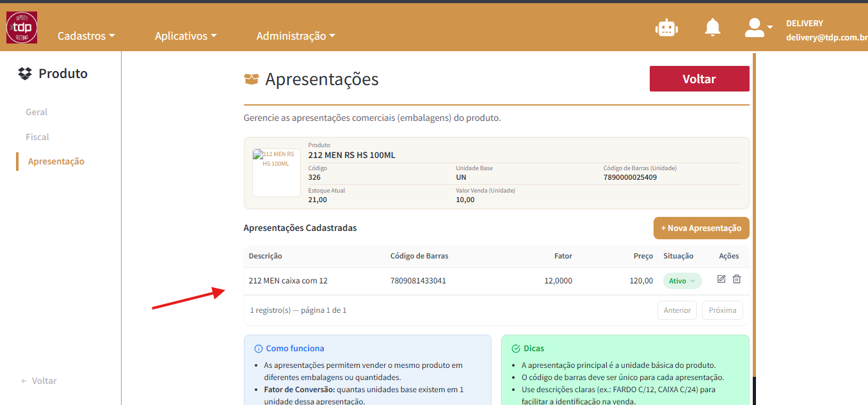This screenshot has width=868, height=405.
Task: Go to the Fiscal section
Action: pos(37,137)
